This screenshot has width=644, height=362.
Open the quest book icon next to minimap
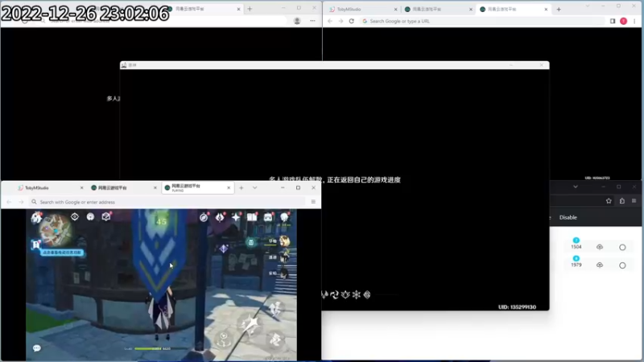point(106,216)
